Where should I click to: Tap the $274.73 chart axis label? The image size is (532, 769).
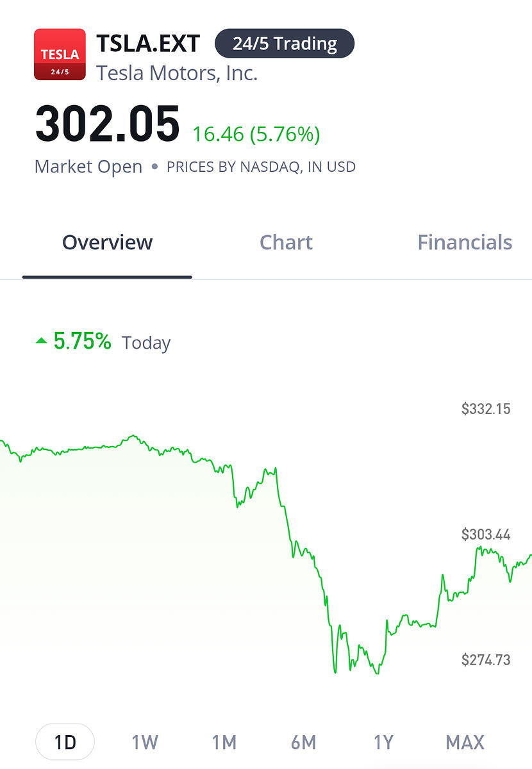tap(486, 660)
